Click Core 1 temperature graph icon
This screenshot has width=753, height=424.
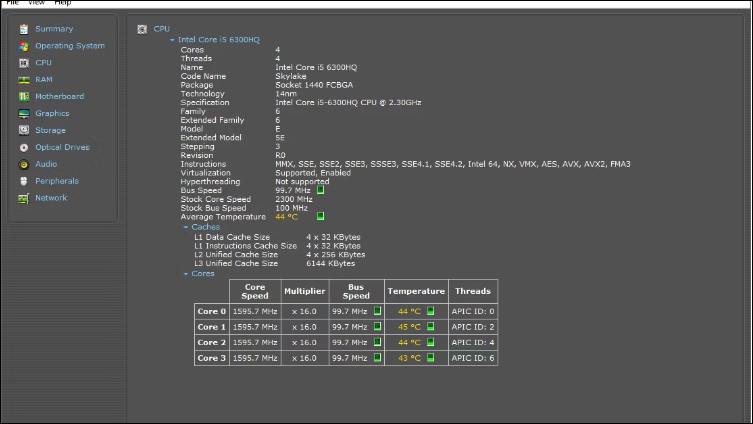coord(430,327)
